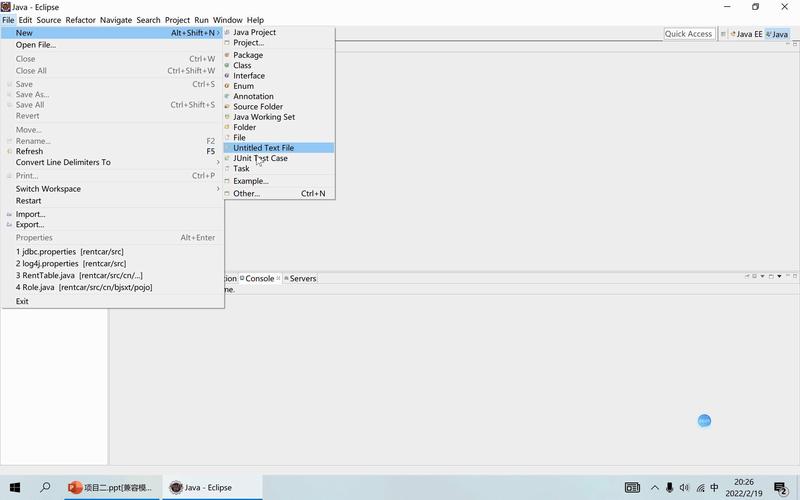Click the Windows Start button
800x500 pixels.
pyautogui.click(x=15, y=487)
